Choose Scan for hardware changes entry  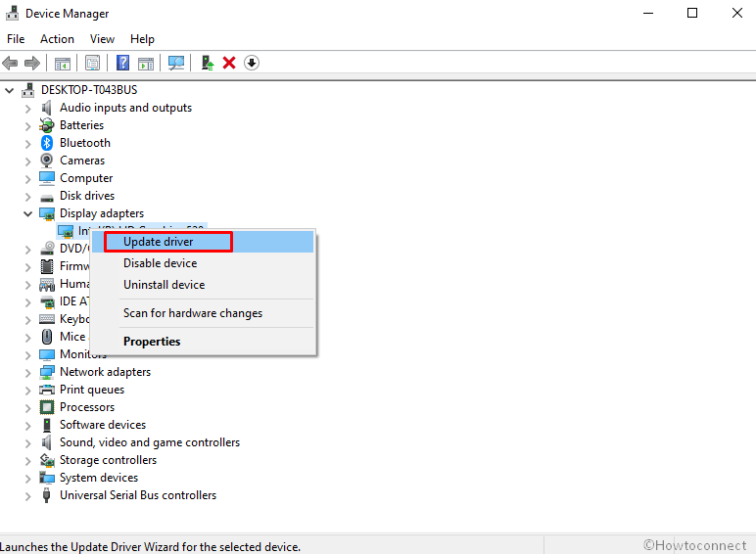tap(202, 313)
